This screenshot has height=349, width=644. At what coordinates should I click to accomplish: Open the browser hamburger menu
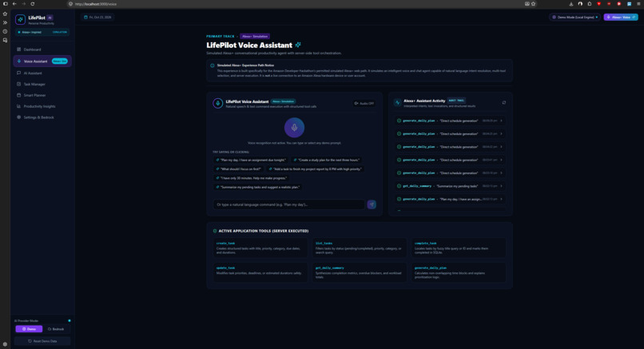638,4
